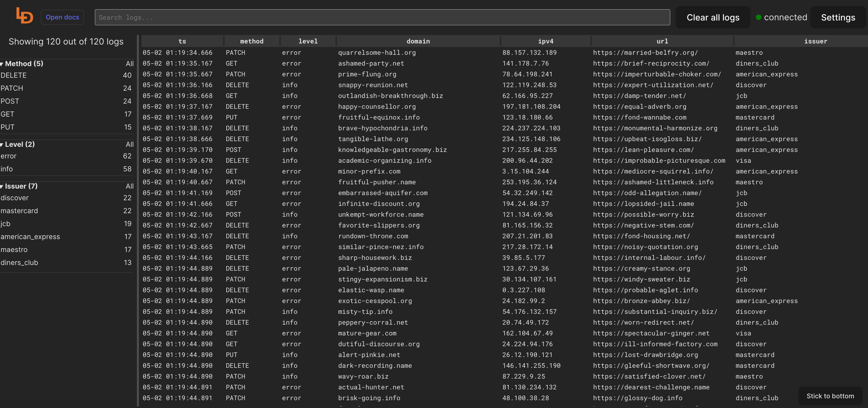Open the docs link
This screenshot has height=408, width=868.
point(62,17)
